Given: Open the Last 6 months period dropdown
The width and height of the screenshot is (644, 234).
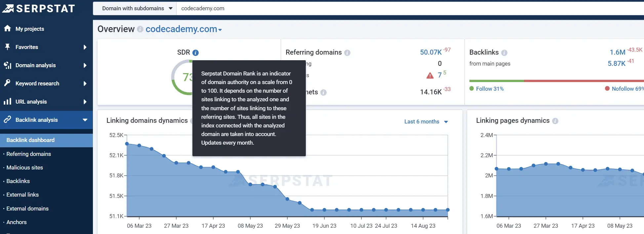Looking at the screenshot, I should coord(426,121).
